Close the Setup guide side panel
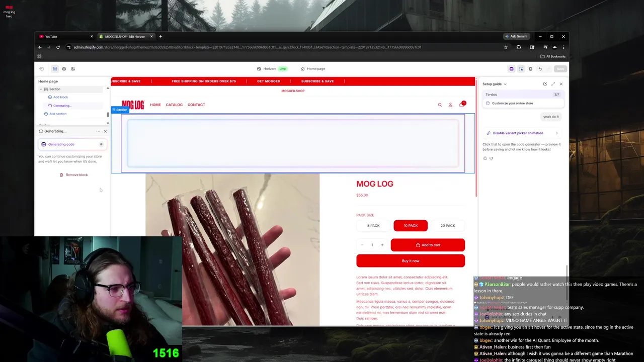 click(x=561, y=84)
